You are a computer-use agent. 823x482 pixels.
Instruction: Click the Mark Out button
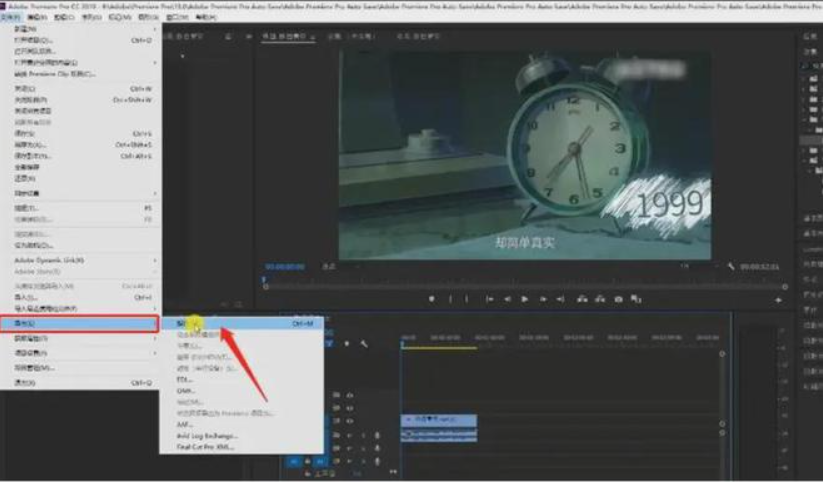(467, 299)
